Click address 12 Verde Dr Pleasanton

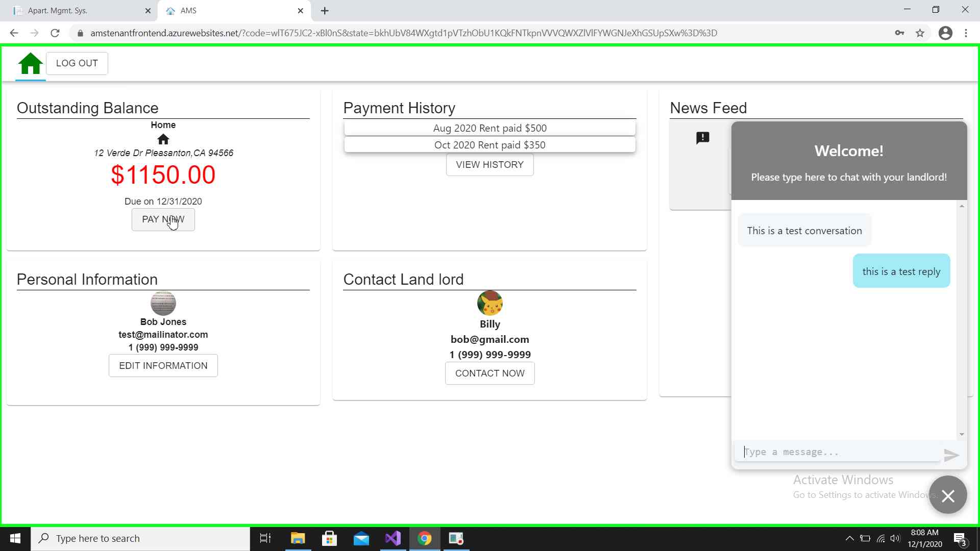click(163, 153)
